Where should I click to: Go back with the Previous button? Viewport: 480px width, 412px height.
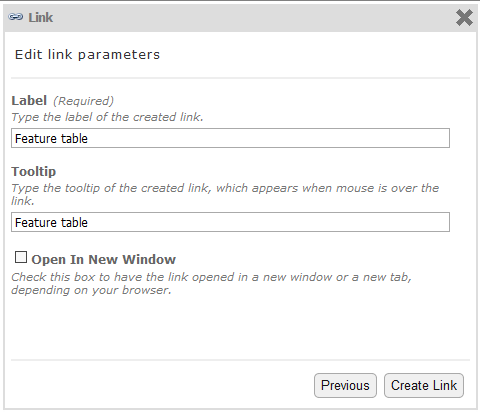click(345, 385)
